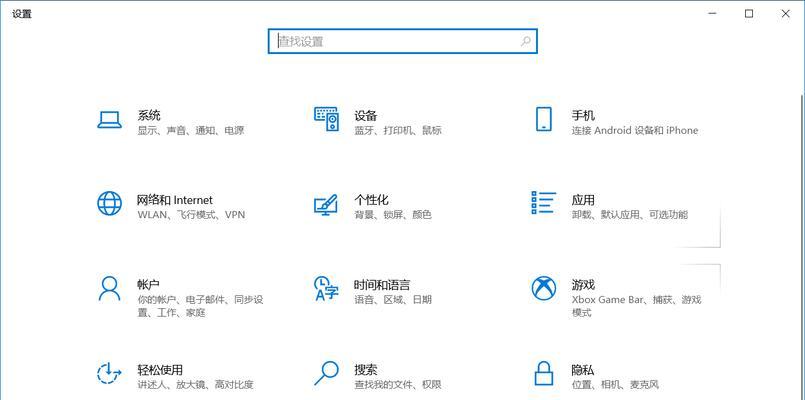The height and width of the screenshot is (400, 805).
Task: Click the 游戏 heading
Action: tap(583, 284)
